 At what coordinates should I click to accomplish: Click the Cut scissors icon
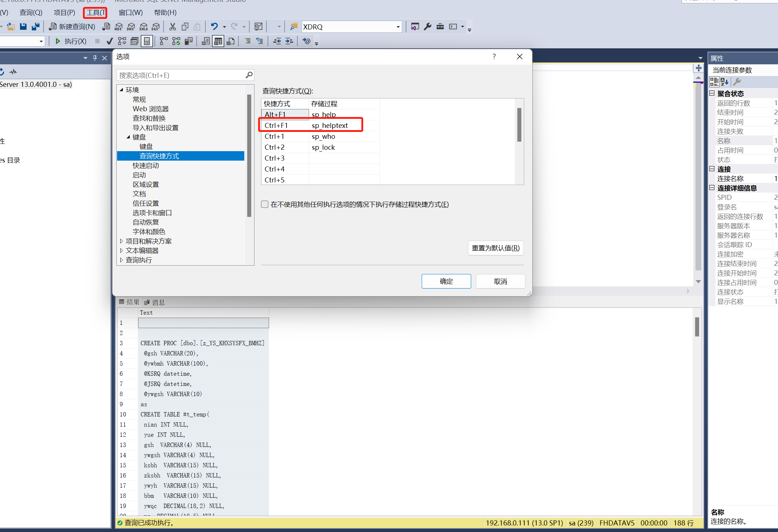(x=173, y=27)
